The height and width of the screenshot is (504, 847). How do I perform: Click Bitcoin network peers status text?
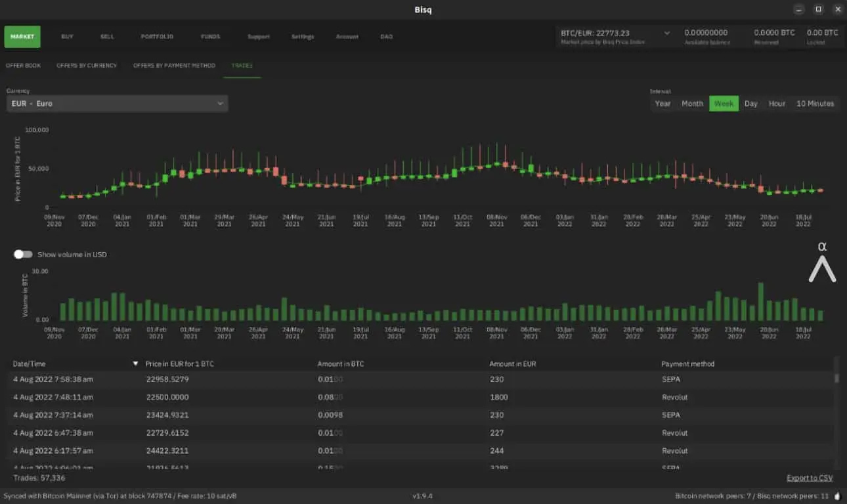(x=752, y=496)
